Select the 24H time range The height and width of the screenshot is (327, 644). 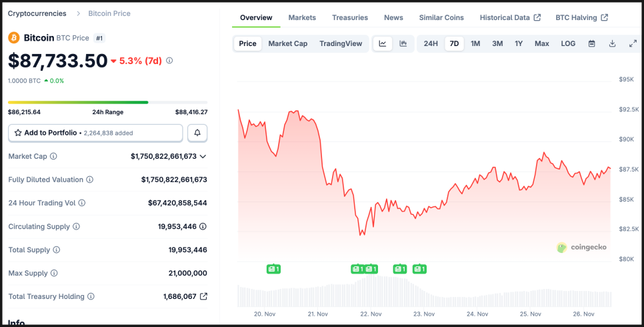[x=431, y=44]
